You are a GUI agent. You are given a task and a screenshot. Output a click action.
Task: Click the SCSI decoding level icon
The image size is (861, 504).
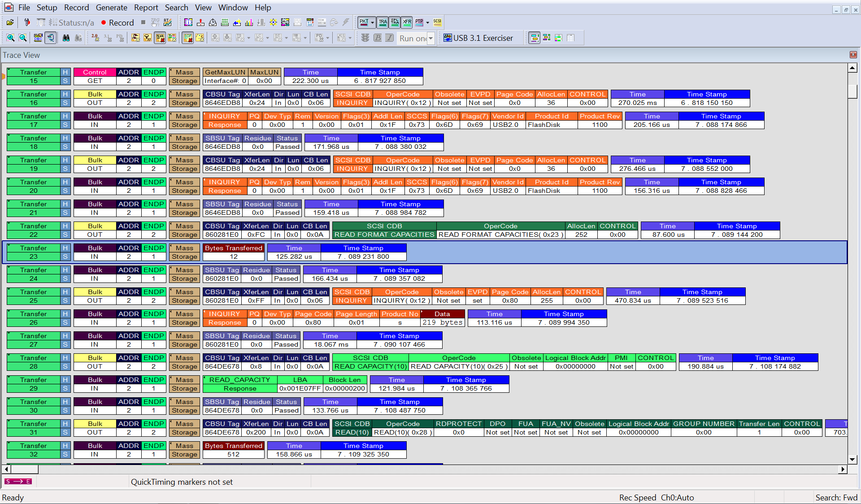(x=437, y=22)
